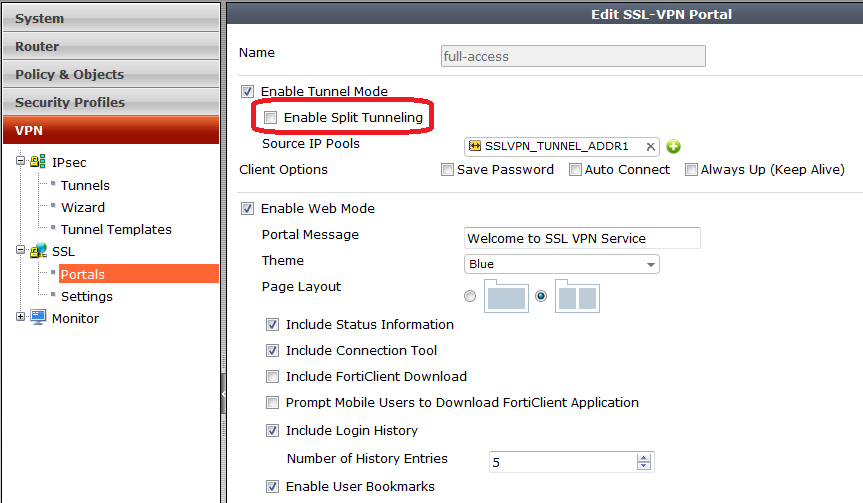The height and width of the screenshot is (503, 863).
Task: Click the Source IP Pools selection box
Action: tap(561, 146)
